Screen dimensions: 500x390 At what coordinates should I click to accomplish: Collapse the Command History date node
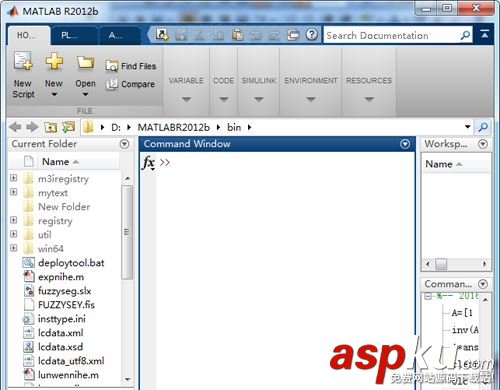(x=428, y=296)
